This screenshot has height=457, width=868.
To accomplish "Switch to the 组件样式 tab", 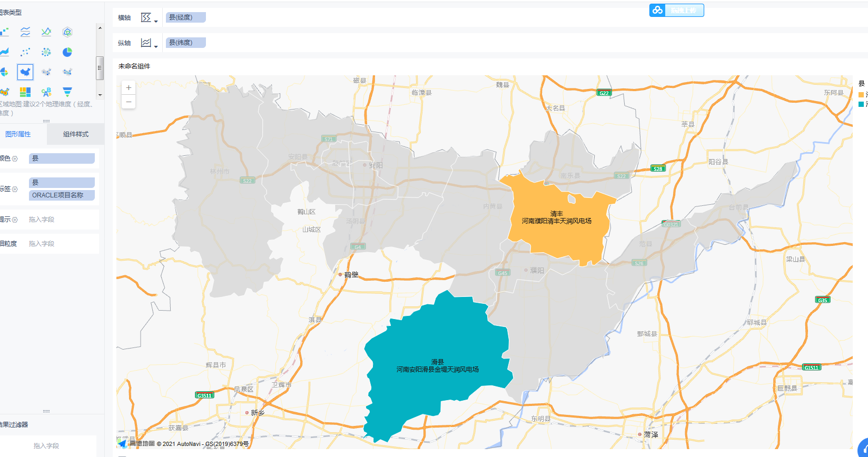I will [76, 134].
